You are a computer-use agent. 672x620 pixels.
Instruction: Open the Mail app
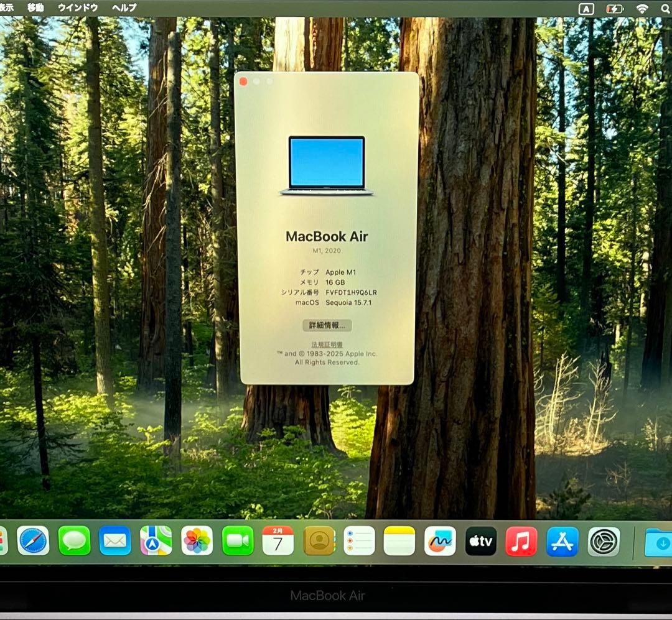tap(116, 542)
